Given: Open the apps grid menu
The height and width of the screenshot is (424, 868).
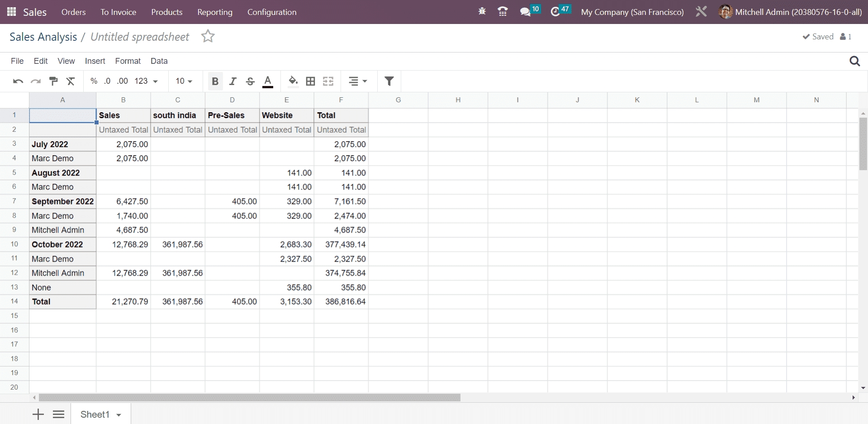Looking at the screenshot, I should pos(12,12).
